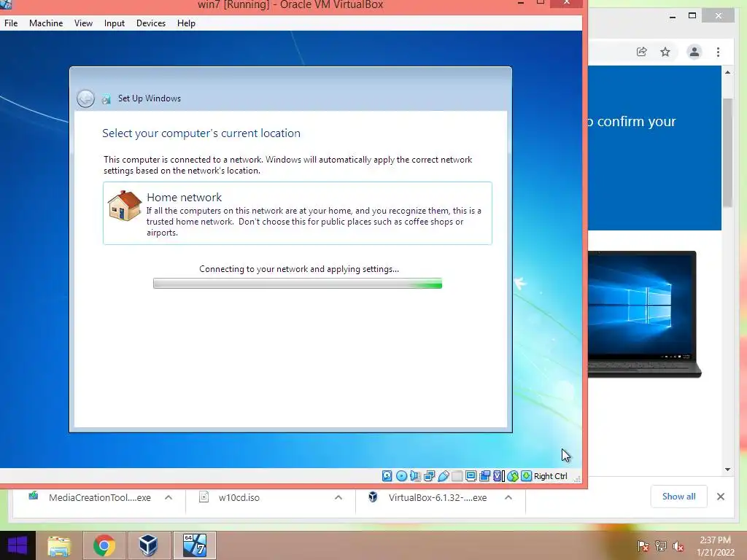Image resolution: width=747 pixels, height=560 pixels.
Task: Click the CPU virtualization V icon in status bar
Action: (499, 475)
